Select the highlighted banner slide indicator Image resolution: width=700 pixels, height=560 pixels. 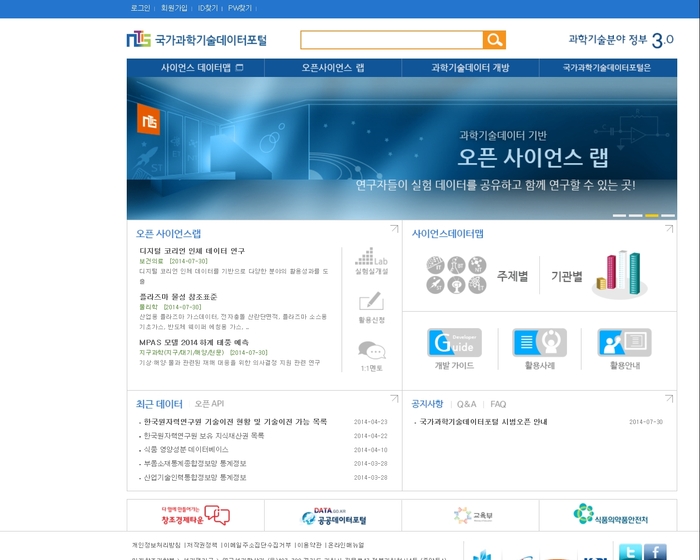652,215
